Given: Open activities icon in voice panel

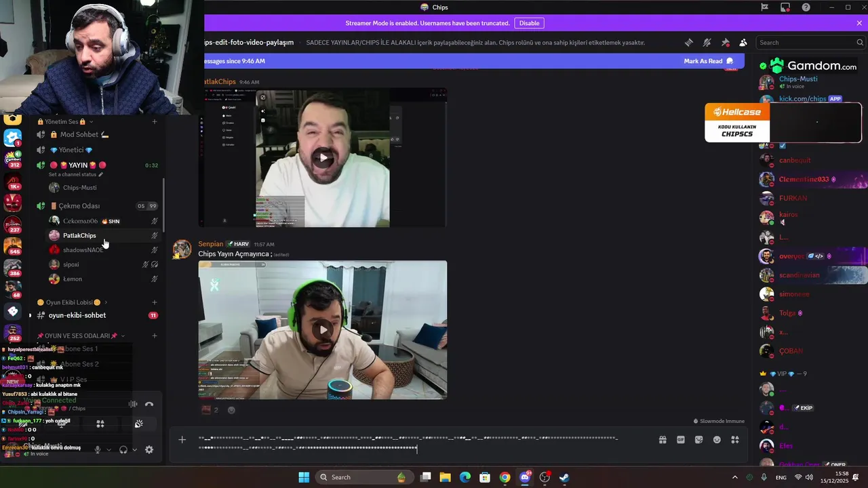Looking at the screenshot, I should pos(100,424).
